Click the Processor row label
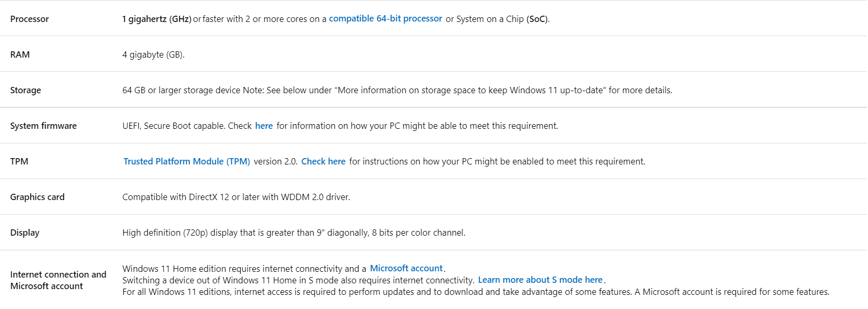The image size is (868, 309). [29, 19]
